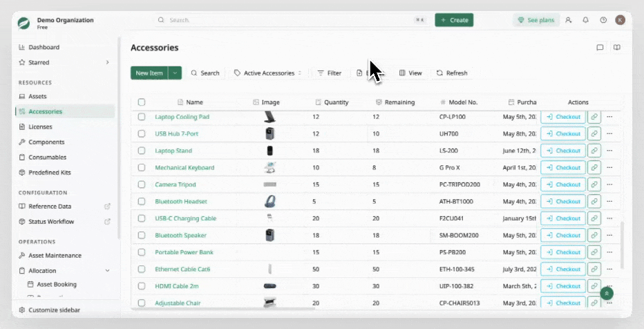Copy link for Mechanical Keyboard row
Viewport: 644px width, 329px height.
[x=594, y=167]
